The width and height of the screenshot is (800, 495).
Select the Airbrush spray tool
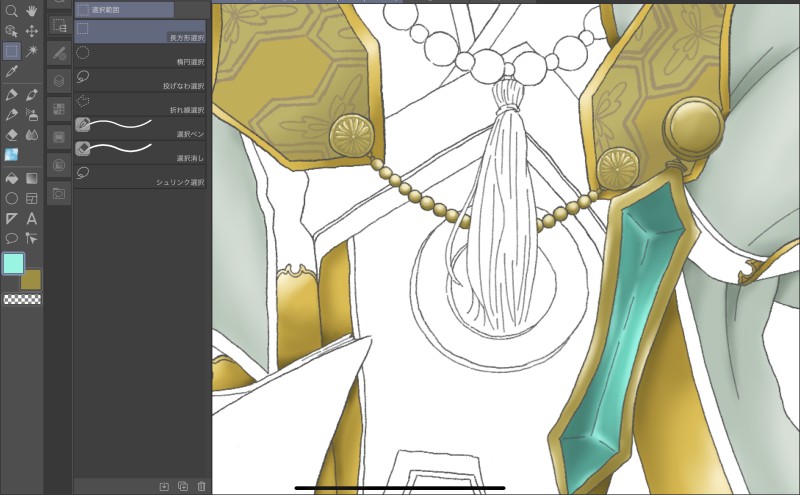pos(32,114)
